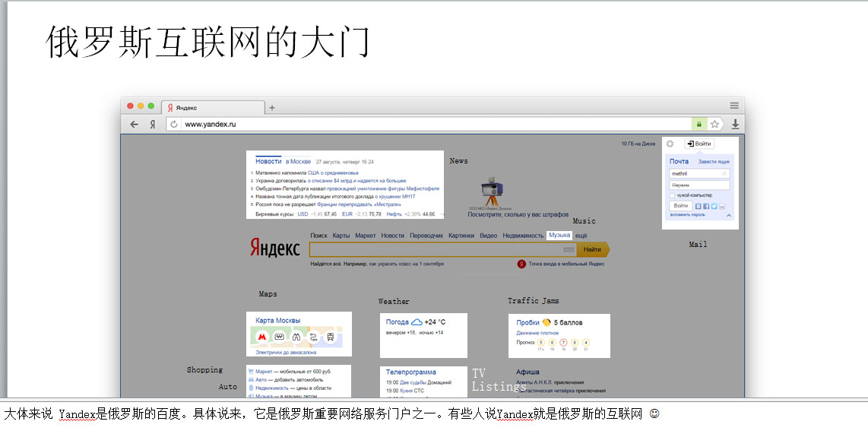
Task: Open Поиск in the navigation bar
Action: tap(319, 236)
